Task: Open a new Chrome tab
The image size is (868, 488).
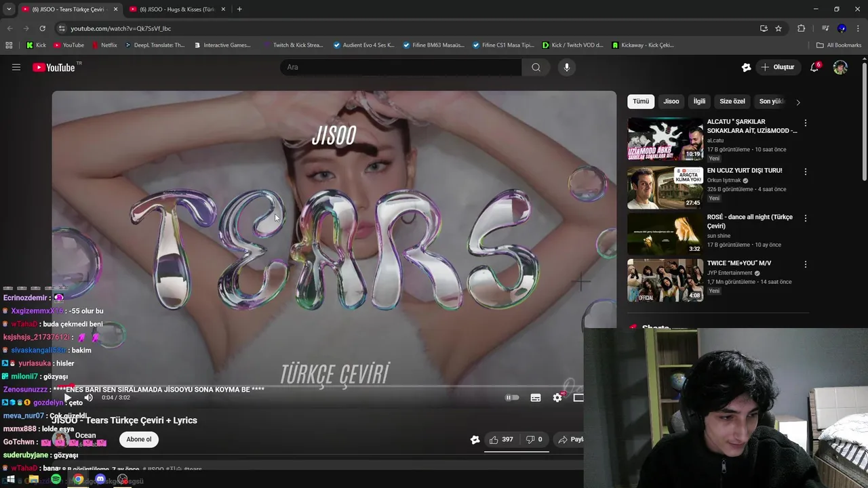Action: pos(239,9)
